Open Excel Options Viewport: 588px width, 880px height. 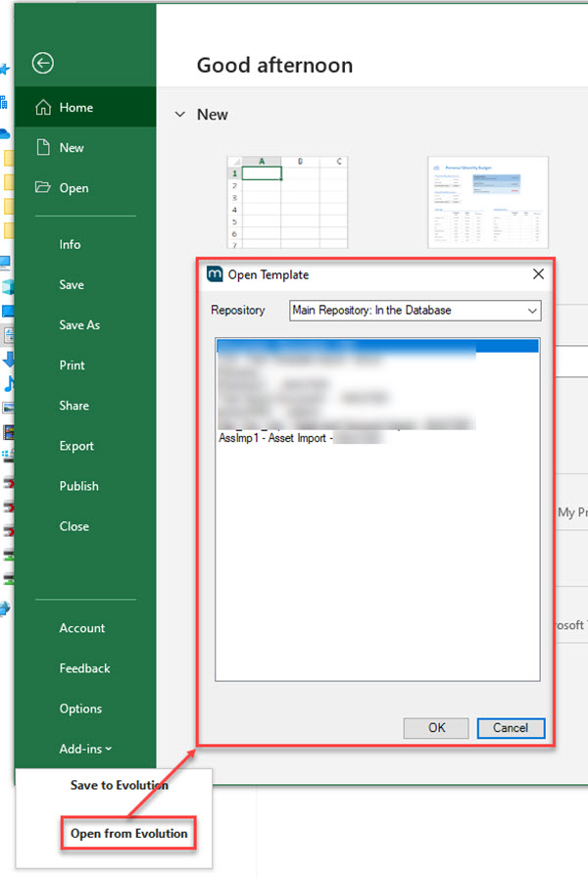(80, 709)
